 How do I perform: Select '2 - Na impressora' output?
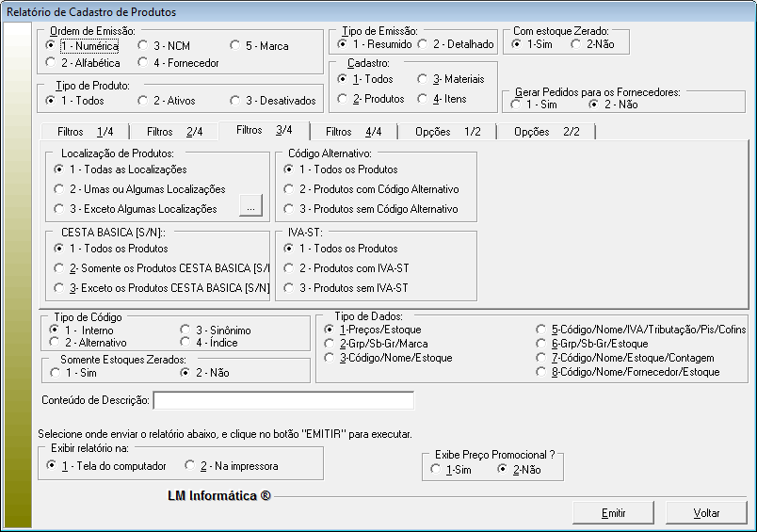tap(191, 466)
